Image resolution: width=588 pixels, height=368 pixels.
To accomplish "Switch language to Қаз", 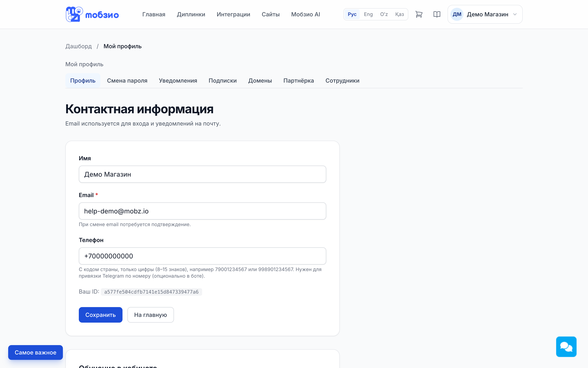I will tap(399, 14).
